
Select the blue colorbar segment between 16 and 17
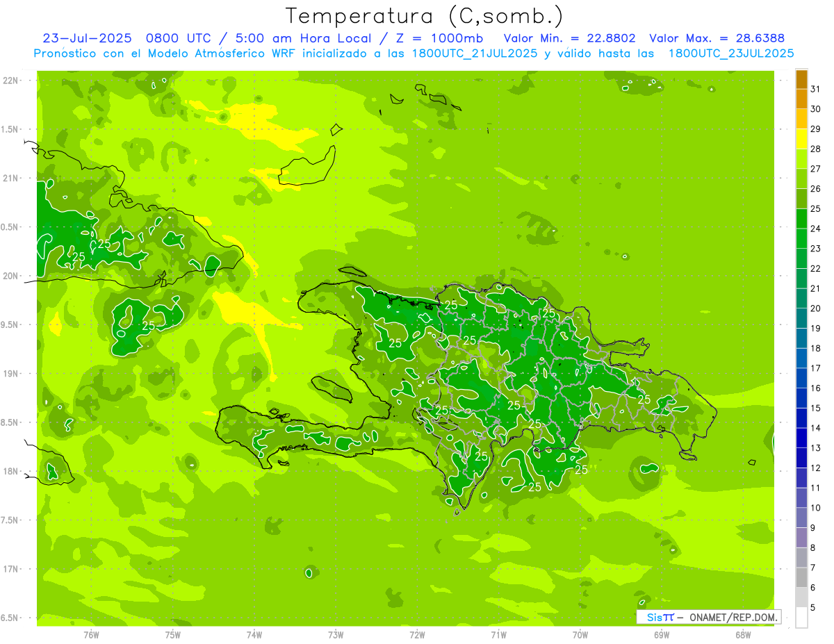[801, 379]
